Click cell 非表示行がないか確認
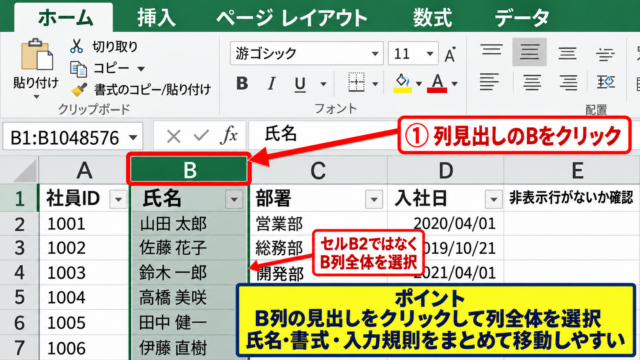 coord(571,198)
